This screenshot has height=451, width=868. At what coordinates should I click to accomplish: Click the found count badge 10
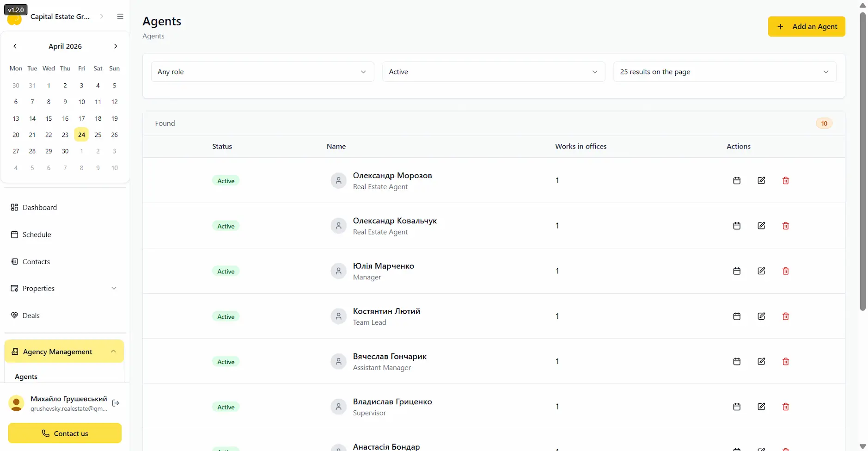824,124
